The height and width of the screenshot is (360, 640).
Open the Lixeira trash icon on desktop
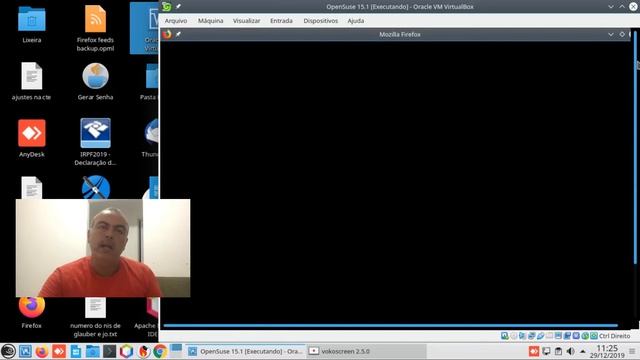[x=32, y=24]
